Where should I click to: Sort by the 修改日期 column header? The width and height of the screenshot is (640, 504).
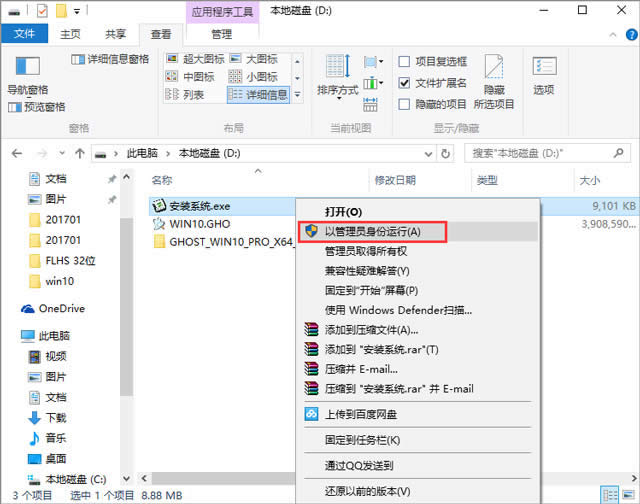point(395,180)
